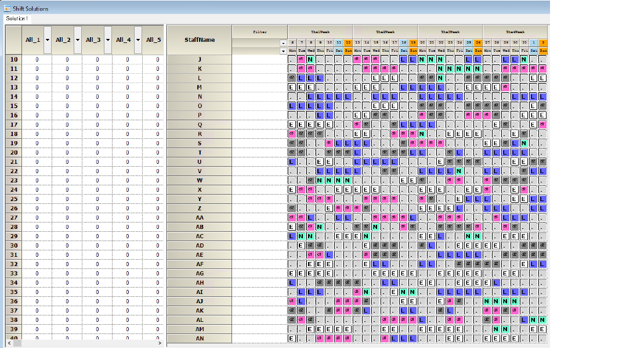Click scrollbar right arrow under summary grid
The width and height of the screenshot is (644, 348).
[x=160, y=343]
